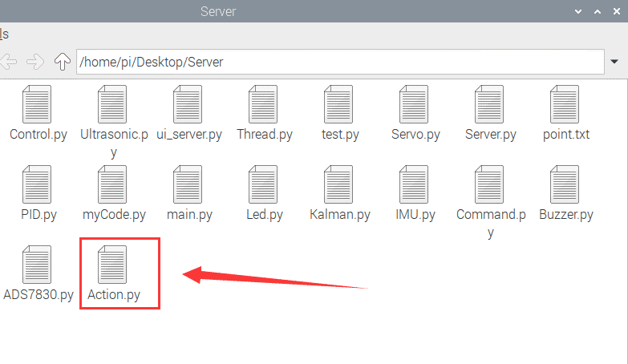The height and width of the screenshot is (364, 628).
Task: Open the path history dropdown arrow
Action: coord(614,62)
